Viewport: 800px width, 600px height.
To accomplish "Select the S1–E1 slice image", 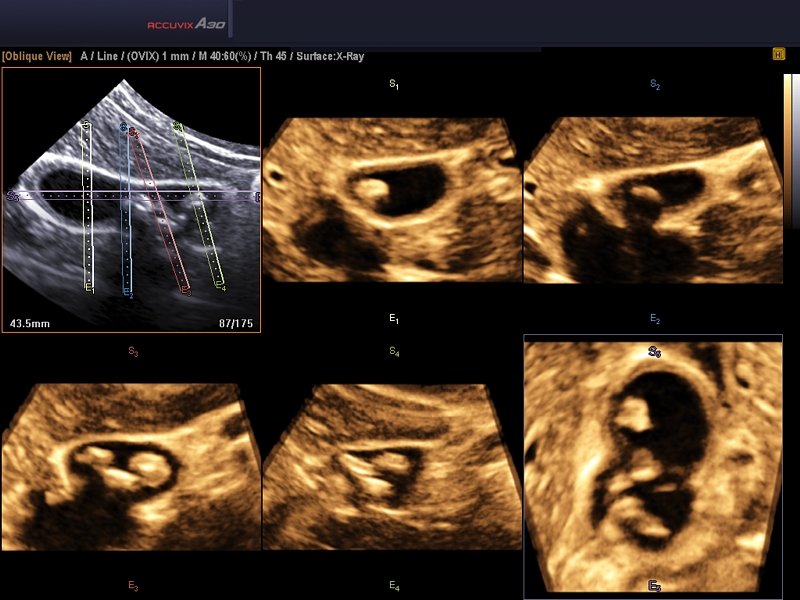I will pos(392,200).
